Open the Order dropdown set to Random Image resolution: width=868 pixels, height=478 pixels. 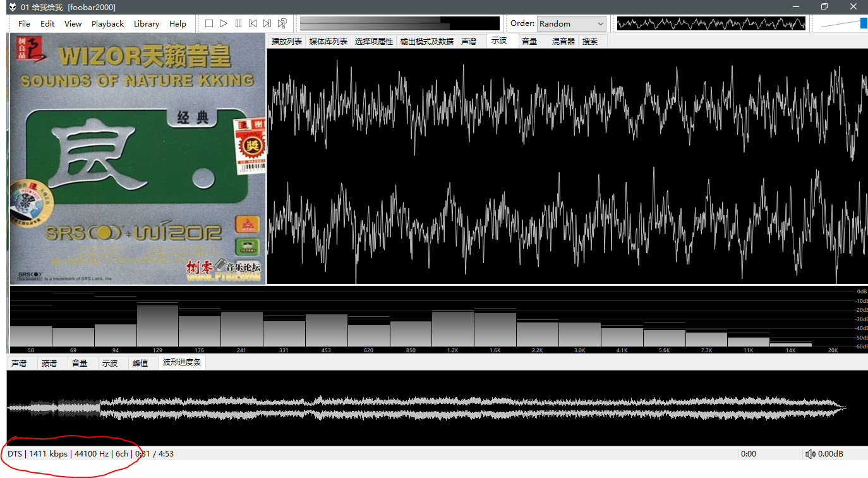[x=571, y=23]
